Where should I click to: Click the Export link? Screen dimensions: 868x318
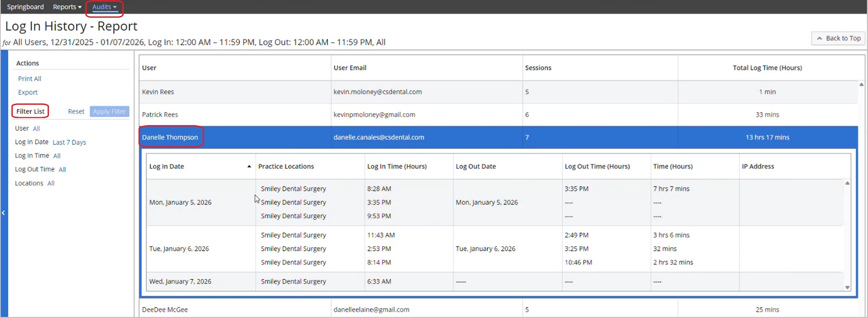point(28,92)
